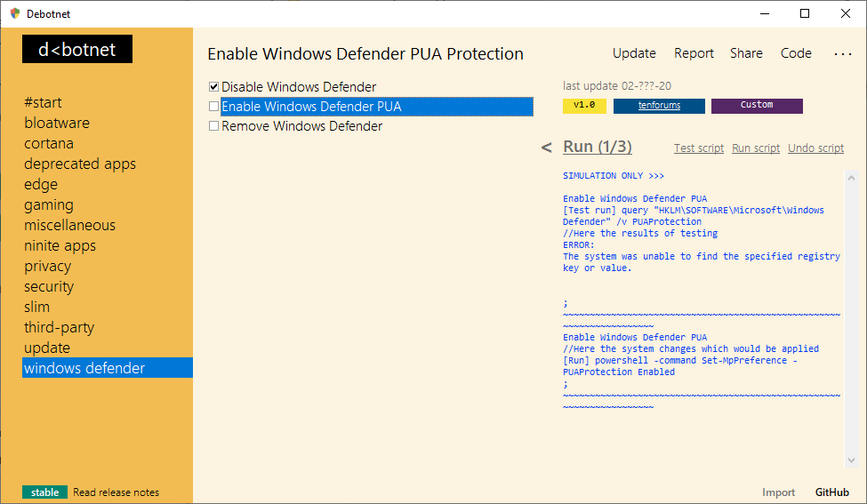Check Remove Windows Defender checkbox
Screen dimensions: 867x504
[214, 126]
